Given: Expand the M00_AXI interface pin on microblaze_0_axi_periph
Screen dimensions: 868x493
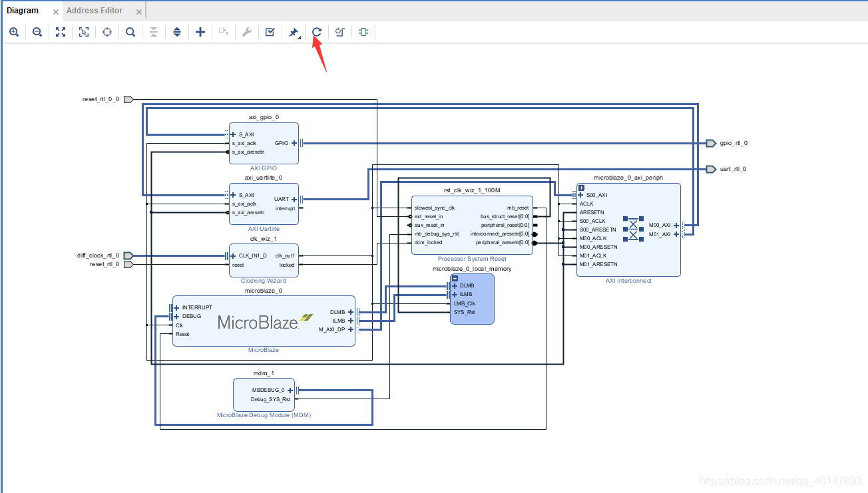Looking at the screenshot, I should click(675, 226).
